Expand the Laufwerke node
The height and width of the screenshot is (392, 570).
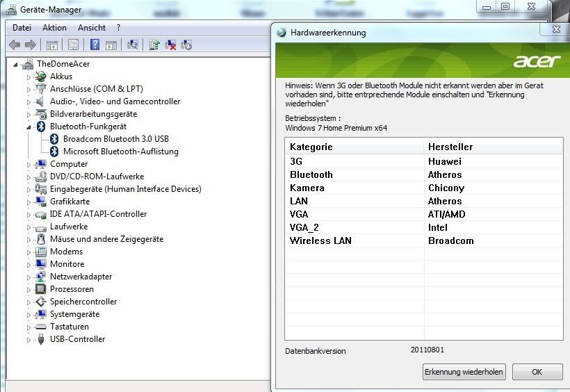pyautogui.click(x=28, y=227)
